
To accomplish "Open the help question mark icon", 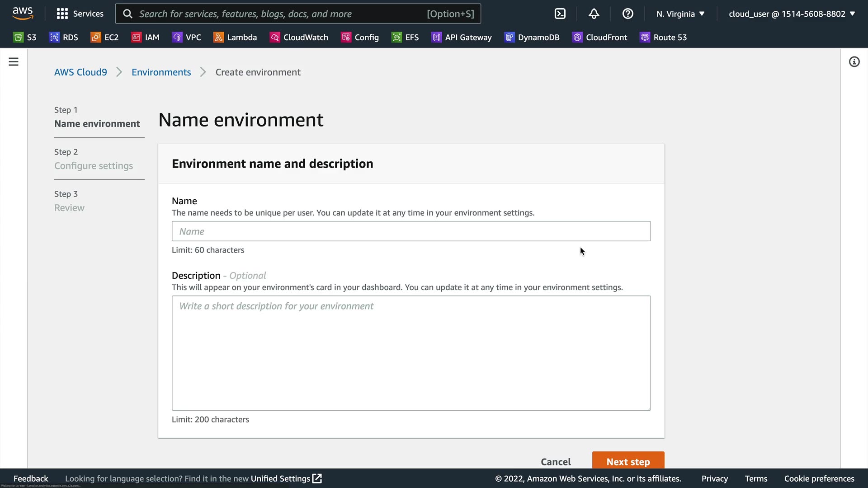I will tap(627, 14).
